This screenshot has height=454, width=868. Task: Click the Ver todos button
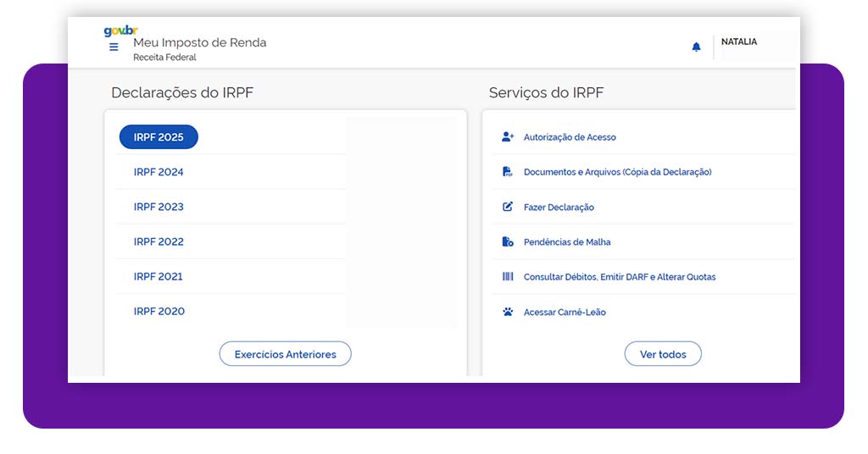pos(663,354)
